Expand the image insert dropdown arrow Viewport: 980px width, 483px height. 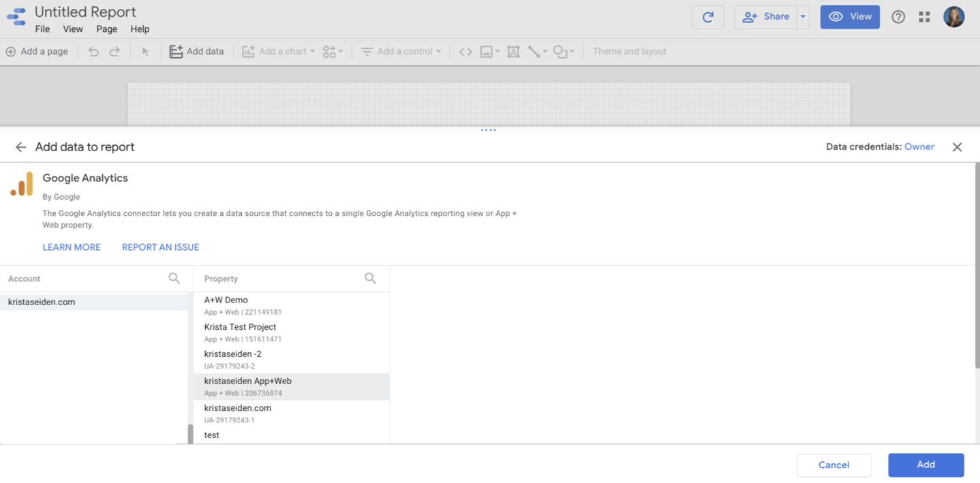tap(497, 51)
